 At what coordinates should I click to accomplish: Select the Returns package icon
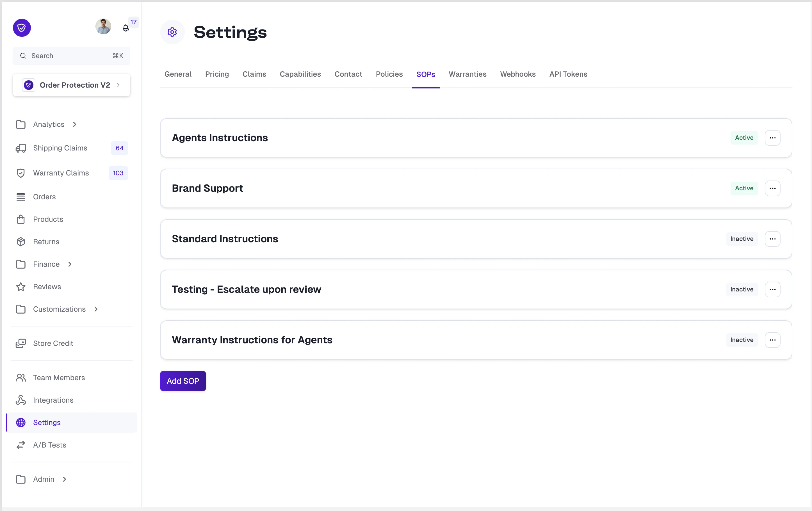tap(21, 241)
